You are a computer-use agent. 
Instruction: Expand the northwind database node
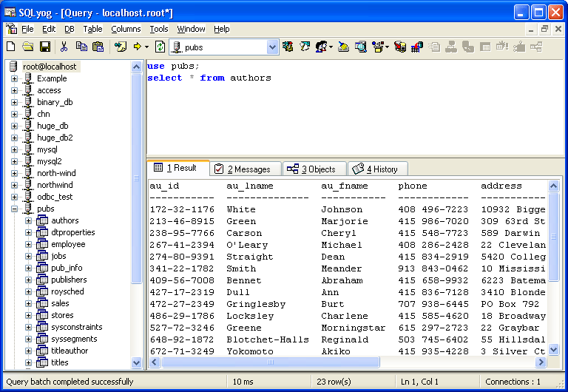pos(15,185)
